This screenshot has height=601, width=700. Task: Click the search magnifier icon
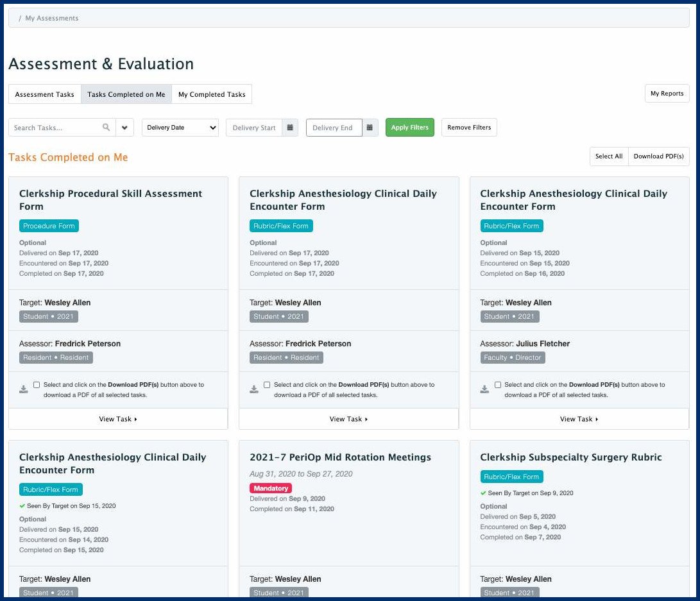coord(107,127)
